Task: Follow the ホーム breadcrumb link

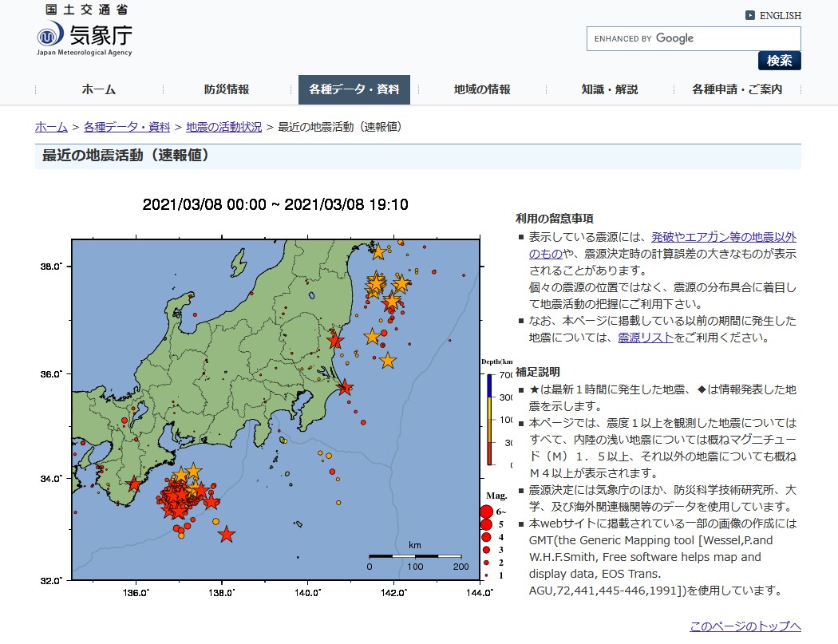Action: [51, 127]
